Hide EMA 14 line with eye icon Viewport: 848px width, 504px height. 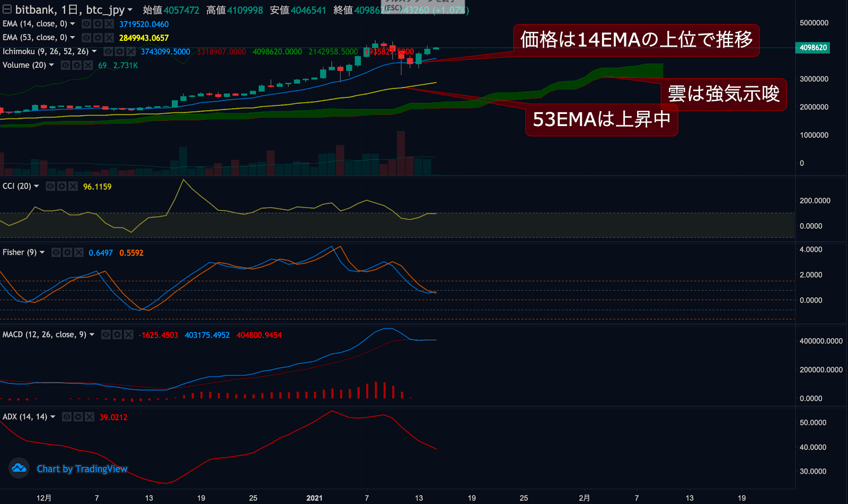point(86,24)
